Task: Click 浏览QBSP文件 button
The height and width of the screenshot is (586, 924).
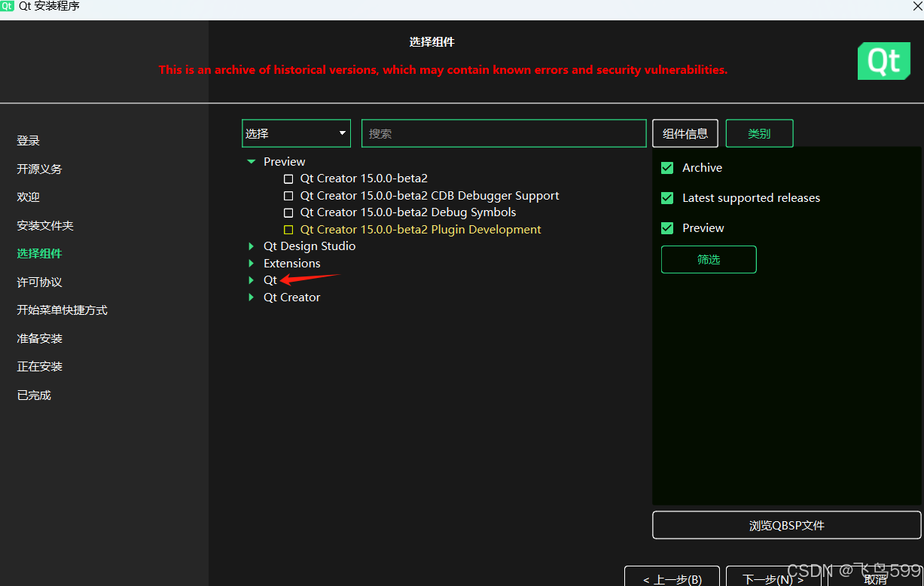Action: coord(787,526)
